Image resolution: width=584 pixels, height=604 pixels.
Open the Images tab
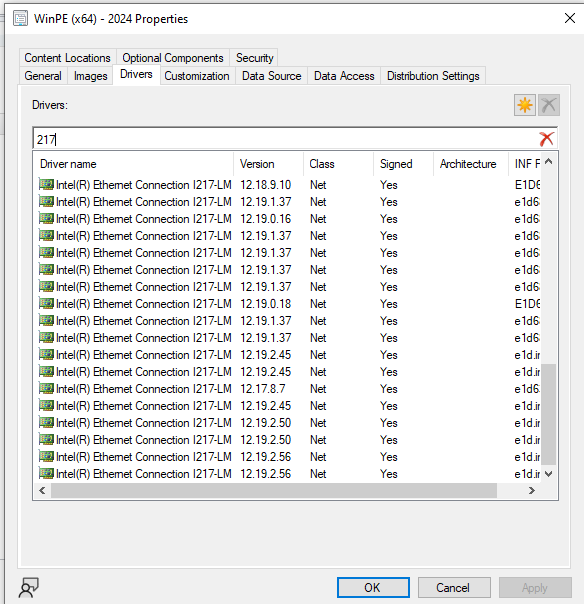pos(91,76)
